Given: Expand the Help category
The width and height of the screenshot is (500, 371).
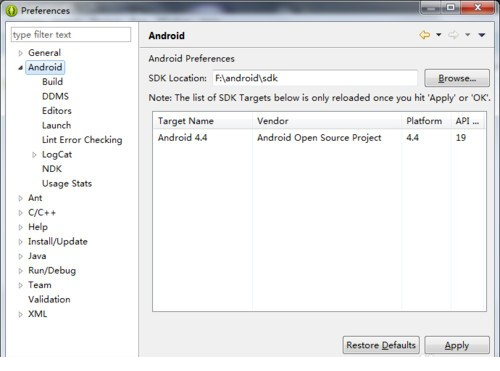Looking at the screenshot, I should point(20,227).
